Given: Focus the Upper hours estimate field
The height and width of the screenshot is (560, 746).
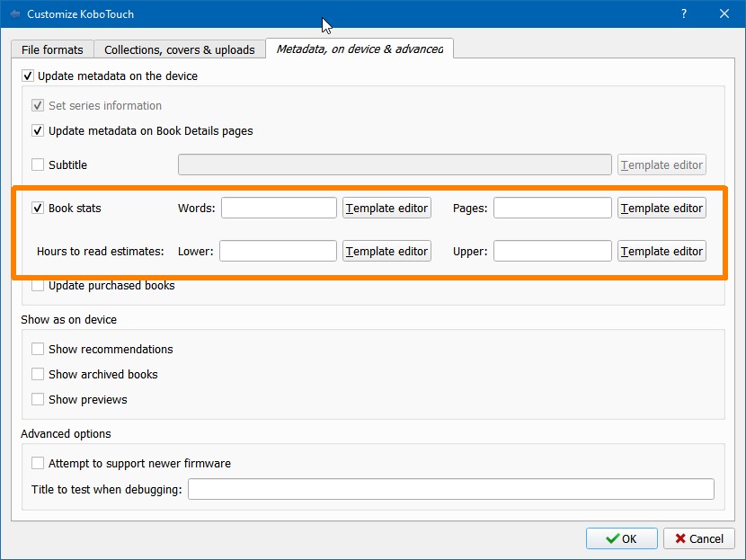Looking at the screenshot, I should tap(552, 251).
